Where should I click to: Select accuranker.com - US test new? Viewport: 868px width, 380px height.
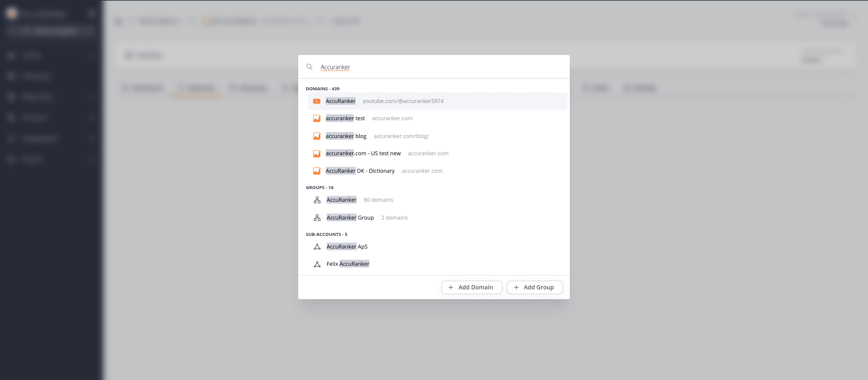[x=437, y=153]
